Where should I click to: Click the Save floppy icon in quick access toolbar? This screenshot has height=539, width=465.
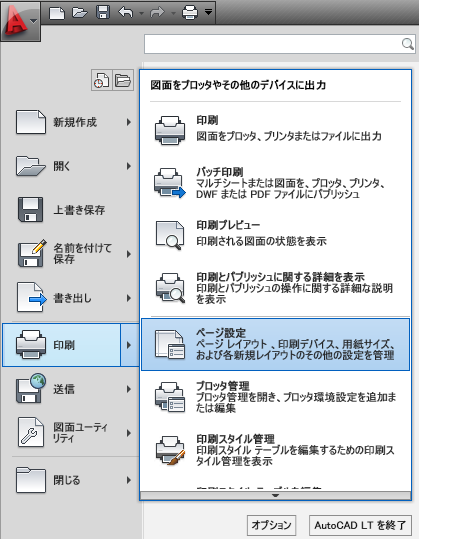[x=103, y=12]
